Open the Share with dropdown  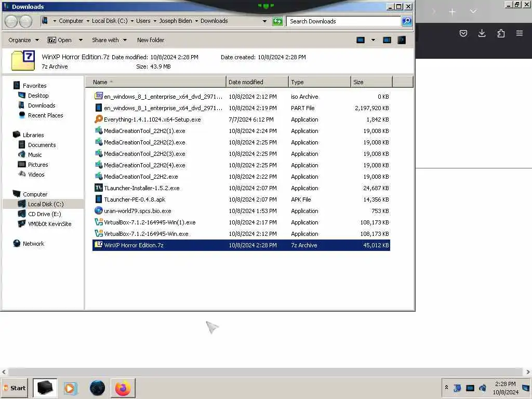109,40
